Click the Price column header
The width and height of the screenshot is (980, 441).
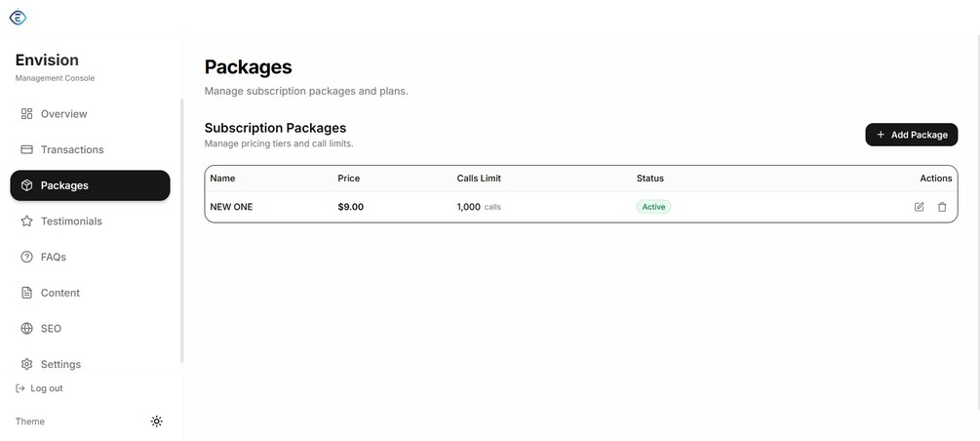[x=349, y=179]
